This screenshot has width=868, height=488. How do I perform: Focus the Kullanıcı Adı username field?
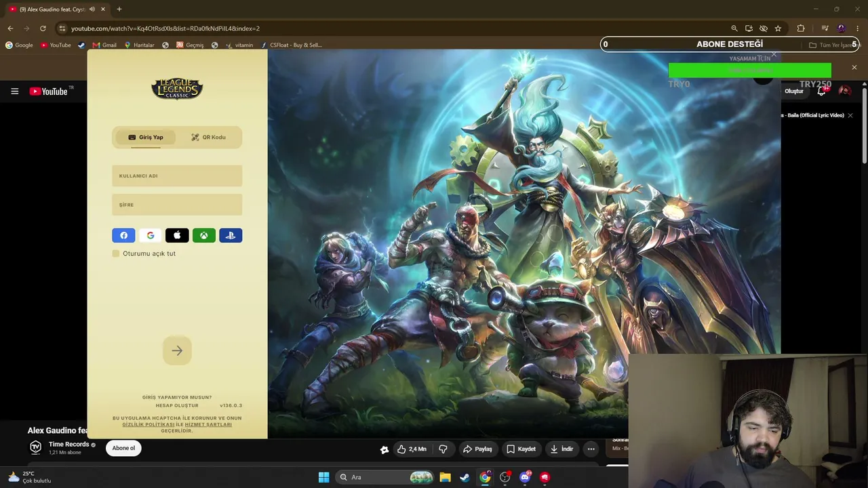click(x=177, y=176)
